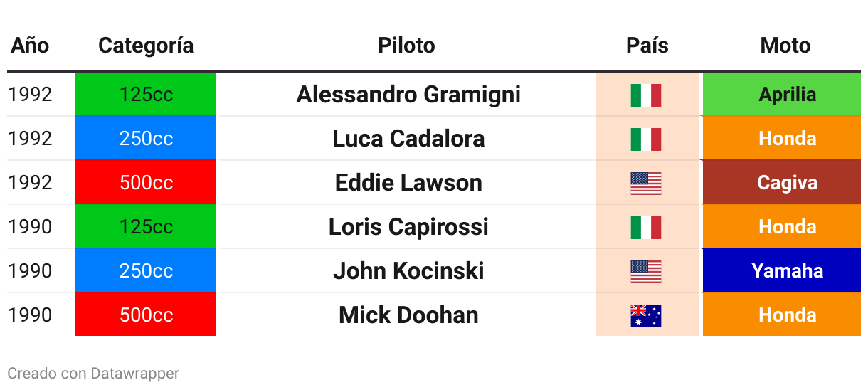The width and height of the screenshot is (868, 390).
Task: Click the Italian flag for Loris Capirossi
Action: pyautogui.click(x=646, y=227)
